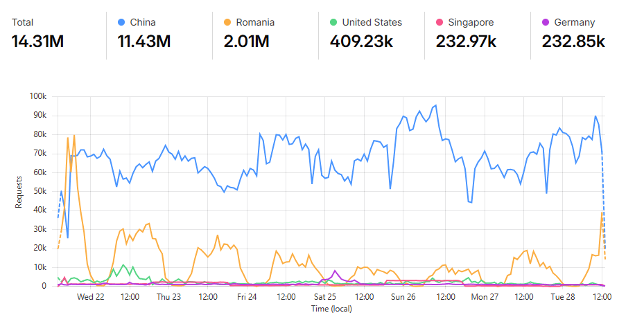Viewport: 644px width, 315px height.
Task: Click the Sat 25 x-axis label
Action: (325, 296)
